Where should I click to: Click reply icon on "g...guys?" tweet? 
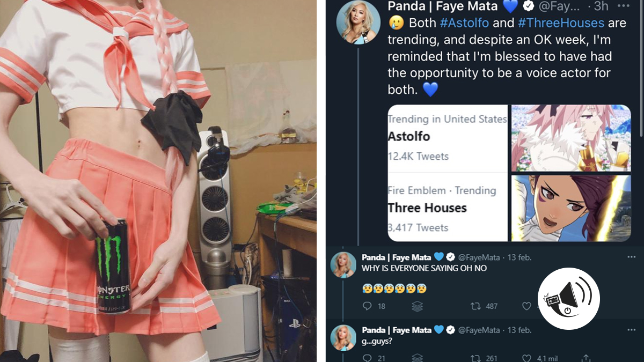click(367, 358)
